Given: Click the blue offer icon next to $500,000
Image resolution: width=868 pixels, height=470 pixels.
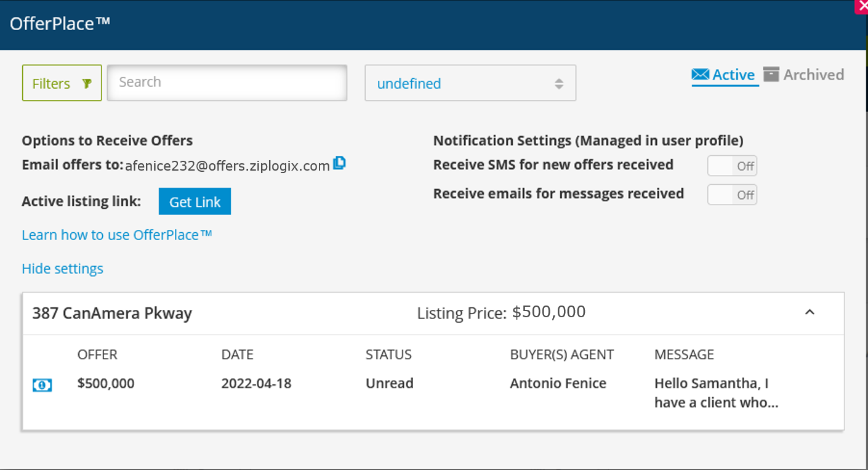Looking at the screenshot, I should coord(42,384).
